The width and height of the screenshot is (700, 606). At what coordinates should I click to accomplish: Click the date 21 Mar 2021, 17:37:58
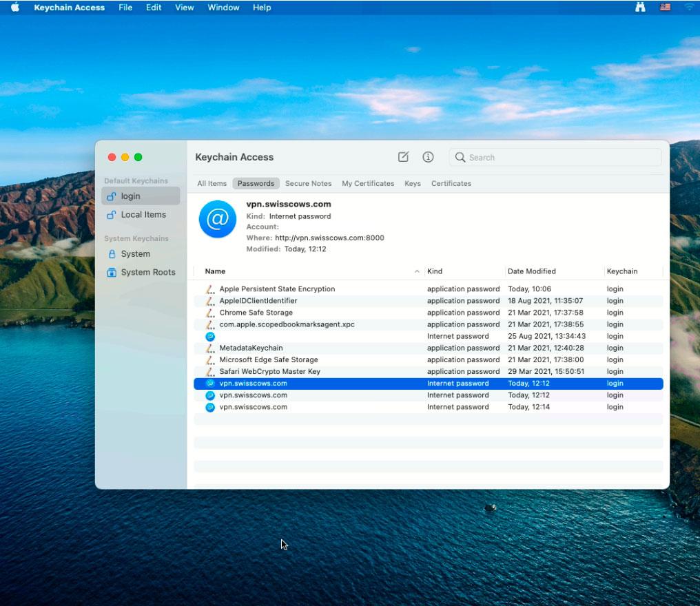546,313
